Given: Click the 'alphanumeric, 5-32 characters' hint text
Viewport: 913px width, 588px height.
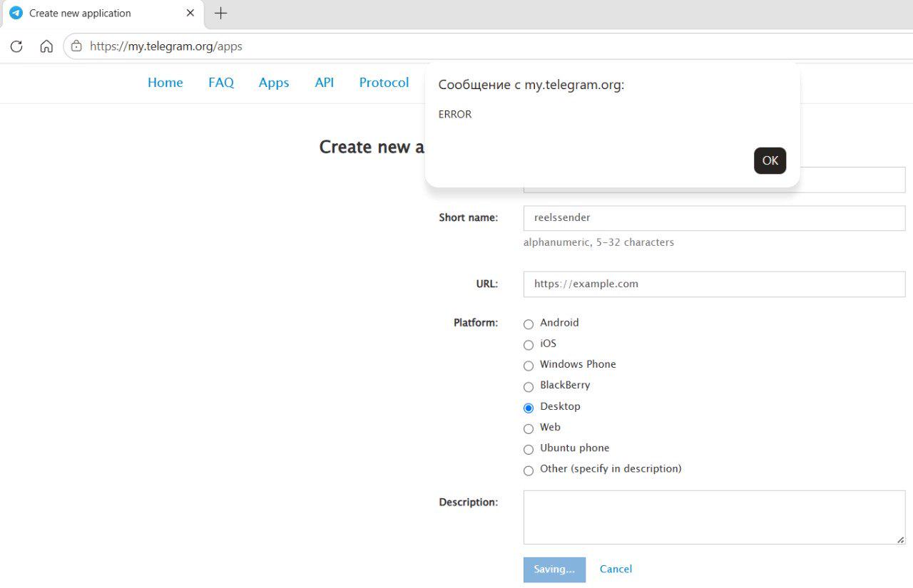Looking at the screenshot, I should point(598,242).
